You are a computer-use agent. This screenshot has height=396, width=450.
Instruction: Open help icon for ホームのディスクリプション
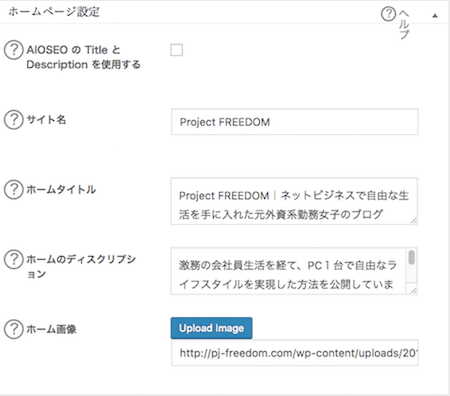click(x=14, y=259)
